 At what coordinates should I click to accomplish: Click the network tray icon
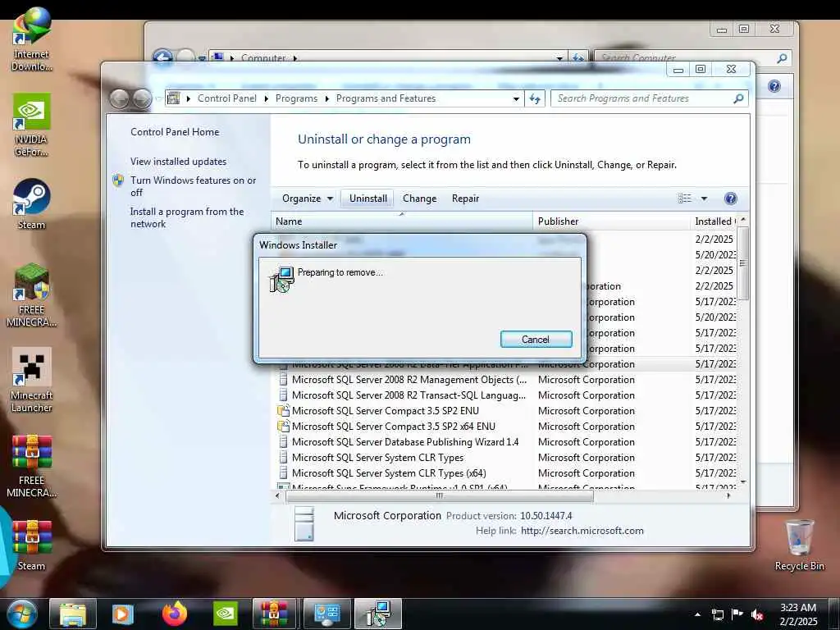click(x=718, y=614)
